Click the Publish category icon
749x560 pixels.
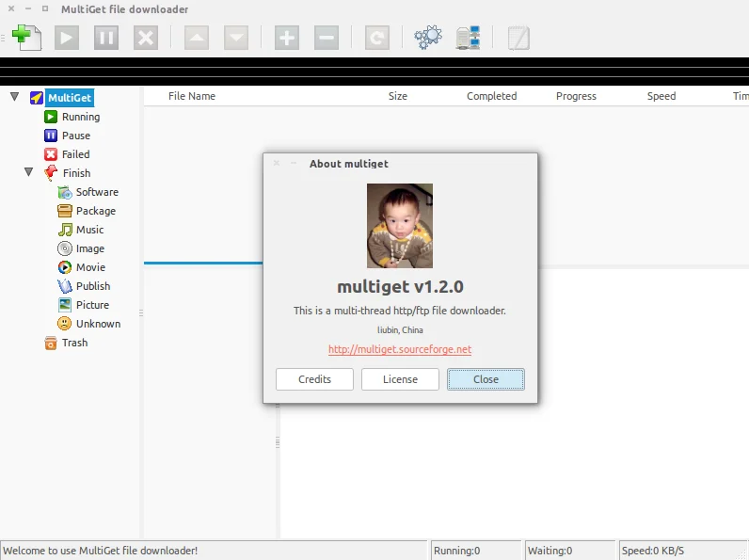pos(65,286)
